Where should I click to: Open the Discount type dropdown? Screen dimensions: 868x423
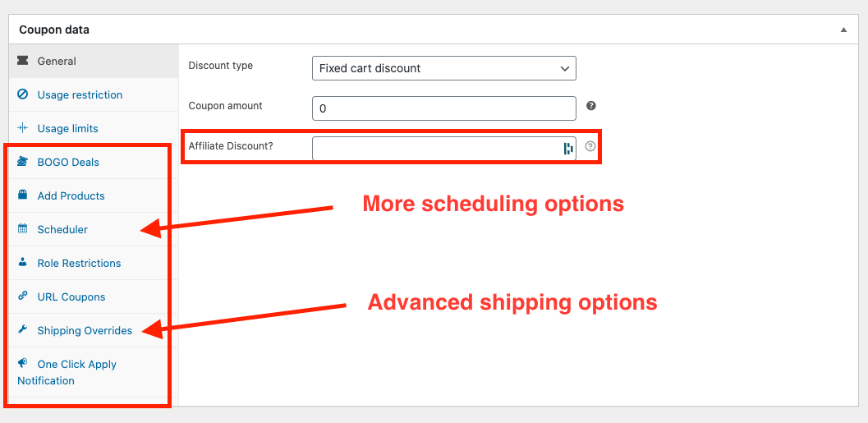[443, 68]
